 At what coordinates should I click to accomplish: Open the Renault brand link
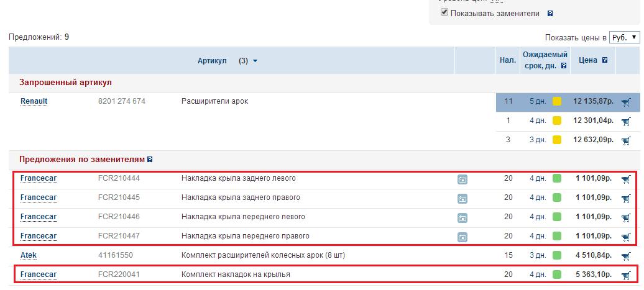[x=34, y=101]
